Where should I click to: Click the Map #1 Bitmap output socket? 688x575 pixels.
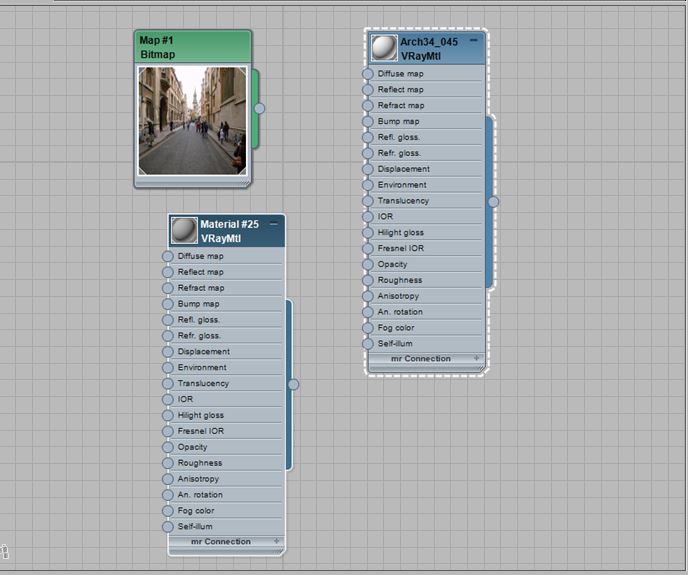coord(259,108)
